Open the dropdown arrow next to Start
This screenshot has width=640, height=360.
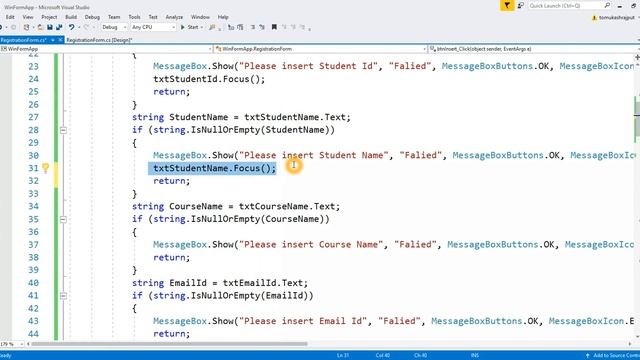click(x=202, y=27)
